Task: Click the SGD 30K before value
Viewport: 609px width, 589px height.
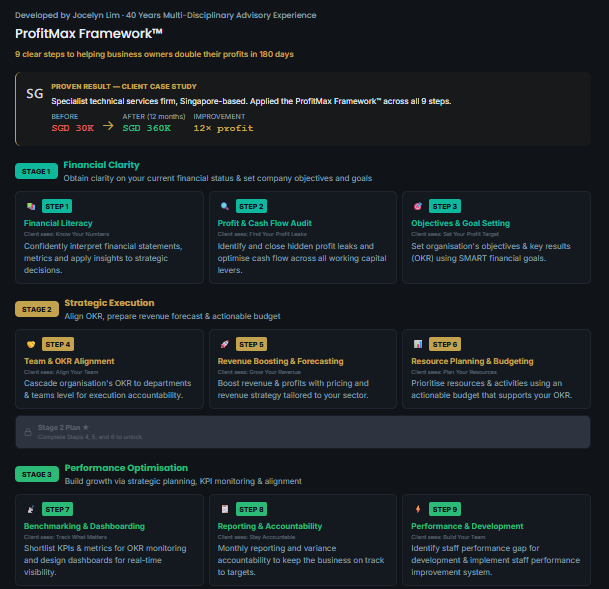Action: (73, 128)
